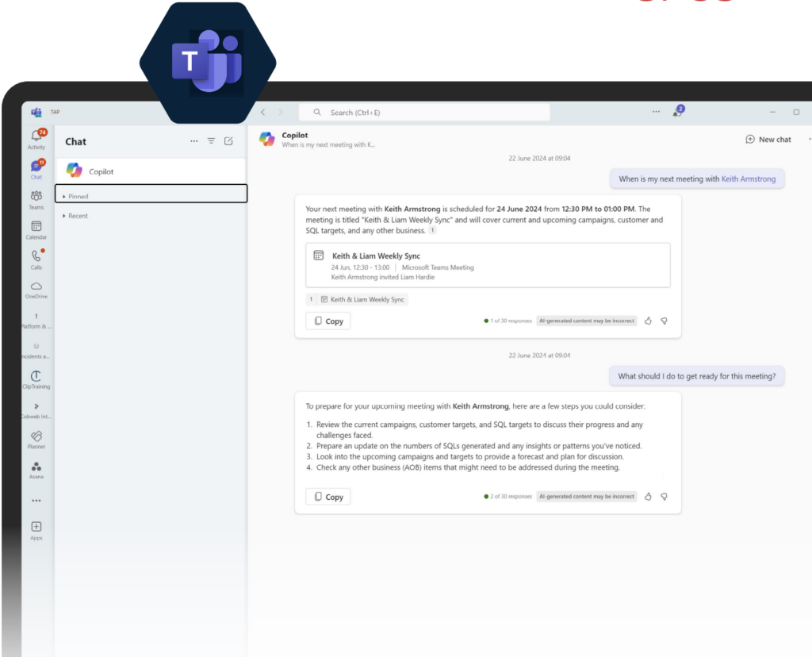The image size is (812, 657).
Task: Click the citation number 1 in the response
Action: [432, 231]
